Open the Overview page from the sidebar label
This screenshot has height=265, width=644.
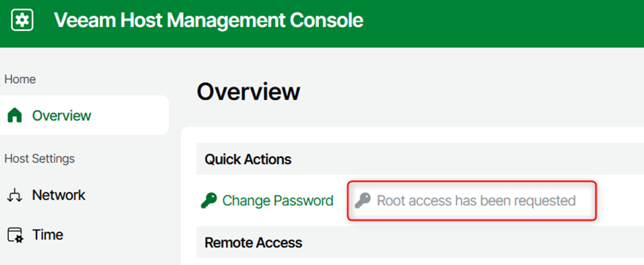(61, 115)
